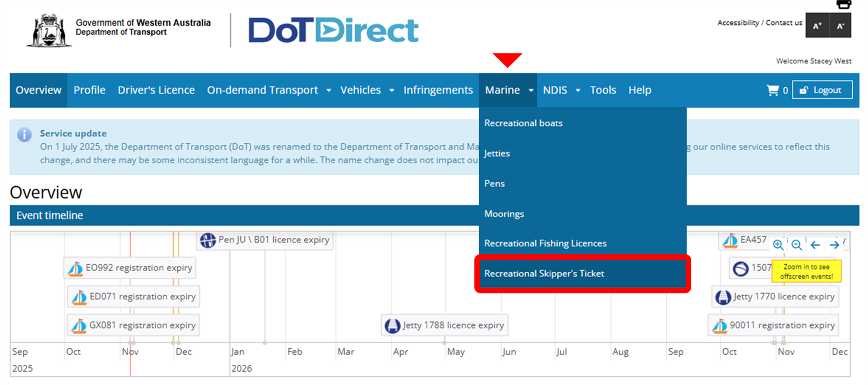Select Recreational Skipper's Ticket from Marine menu
Image resolution: width=868 pixels, height=385 pixels.
(544, 273)
